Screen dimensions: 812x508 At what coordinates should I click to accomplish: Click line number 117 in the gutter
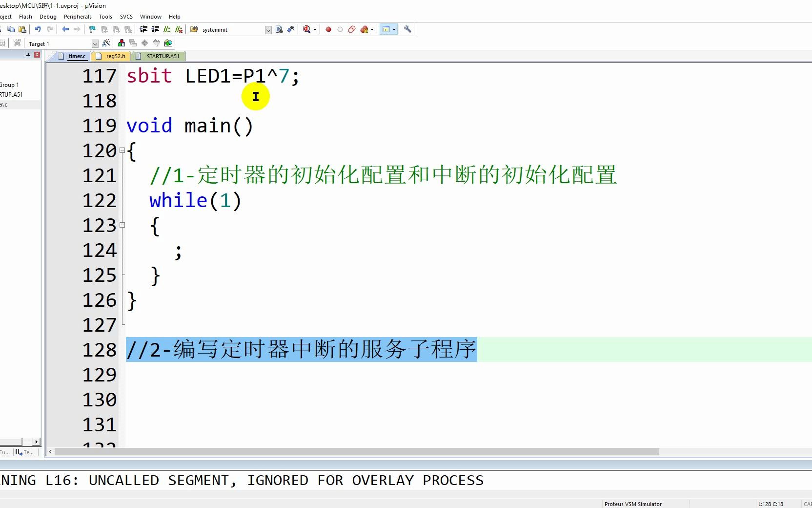(100, 76)
